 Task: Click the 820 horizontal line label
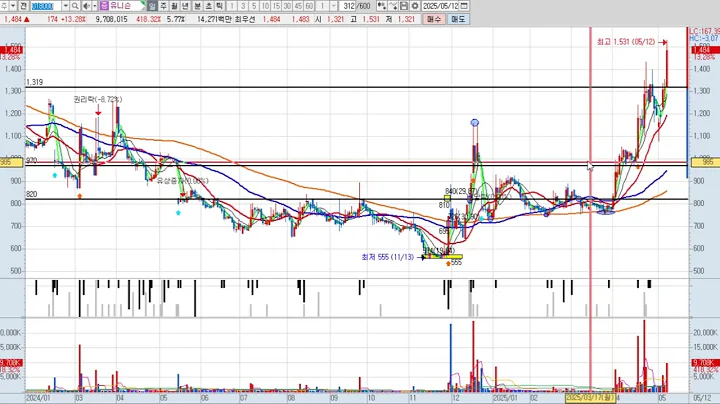tap(31, 194)
